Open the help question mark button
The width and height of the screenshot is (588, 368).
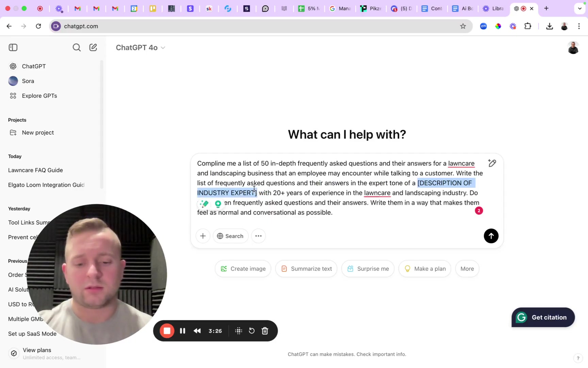[x=578, y=358]
